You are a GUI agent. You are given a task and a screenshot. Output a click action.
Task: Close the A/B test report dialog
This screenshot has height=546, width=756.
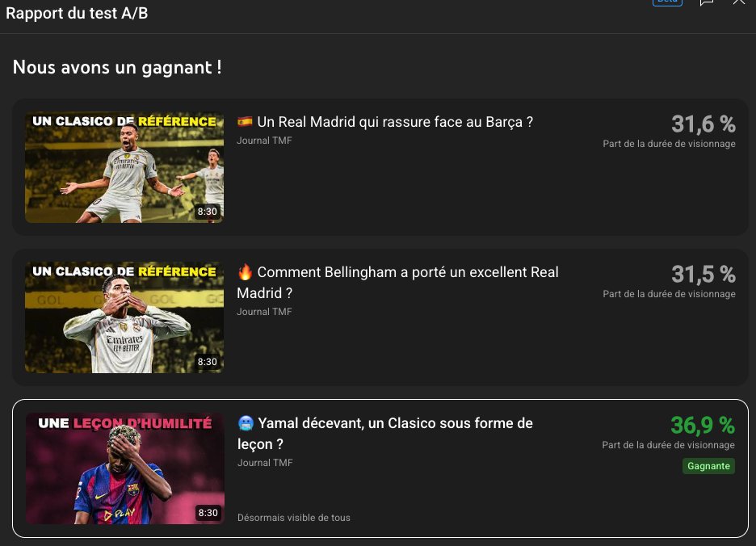(739, 2)
